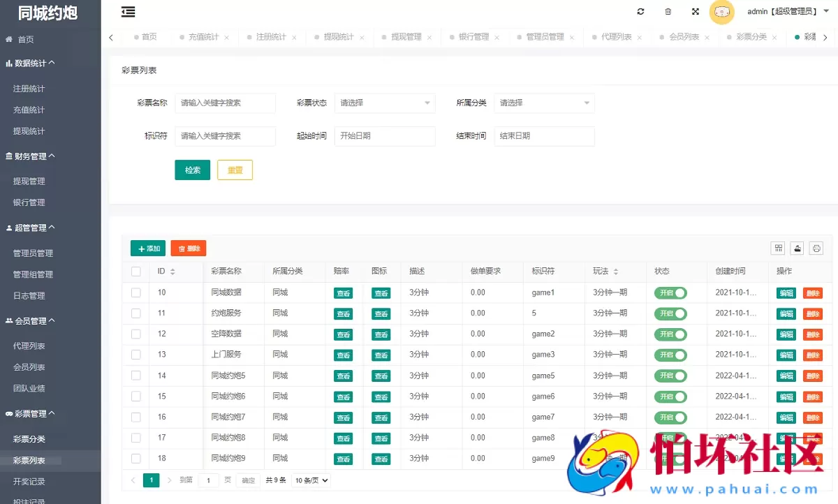Toggle the 开启 status switch for ID 10
Viewport: 838px width, 504px height.
coord(669,292)
